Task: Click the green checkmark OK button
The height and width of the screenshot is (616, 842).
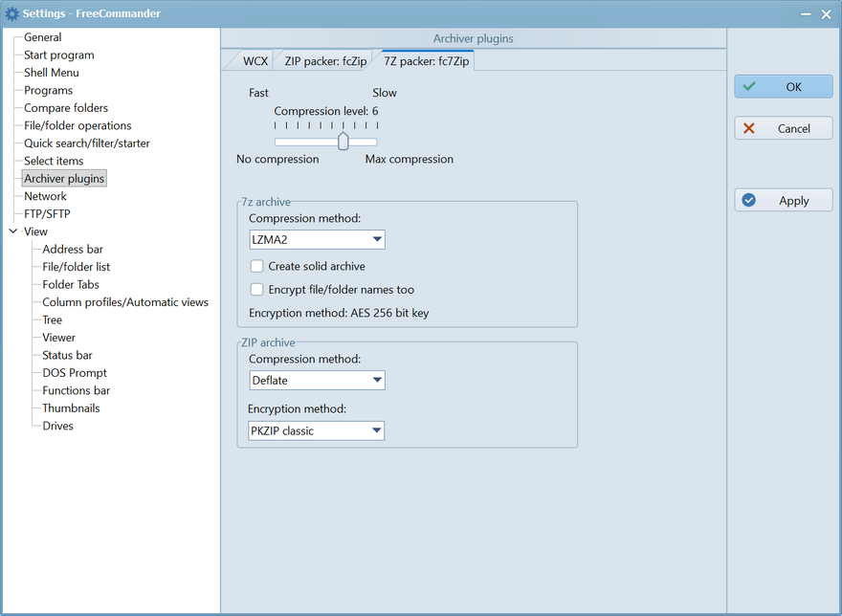Action: click(783, 87)
